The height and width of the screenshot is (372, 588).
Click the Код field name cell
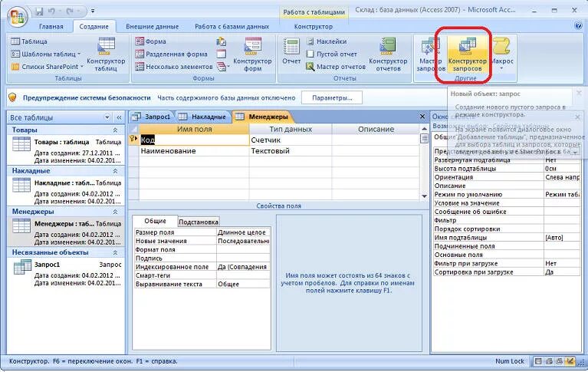click(194, 140)
